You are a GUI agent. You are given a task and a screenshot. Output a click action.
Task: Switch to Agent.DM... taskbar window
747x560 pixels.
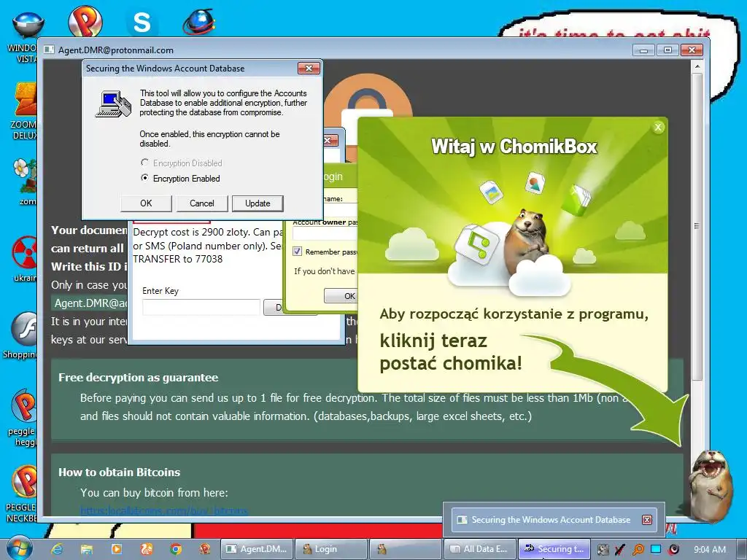coord(256,549)
